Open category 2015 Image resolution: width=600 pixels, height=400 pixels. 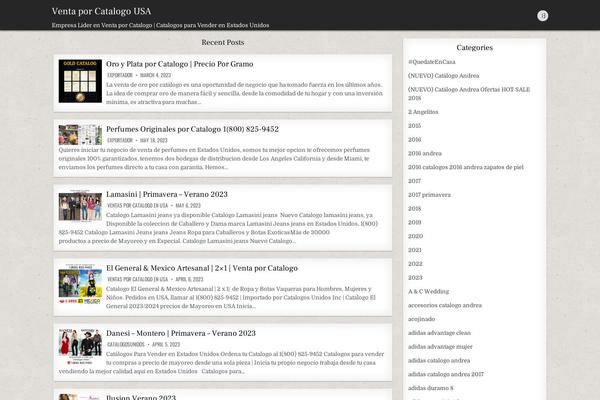[414, 126]
